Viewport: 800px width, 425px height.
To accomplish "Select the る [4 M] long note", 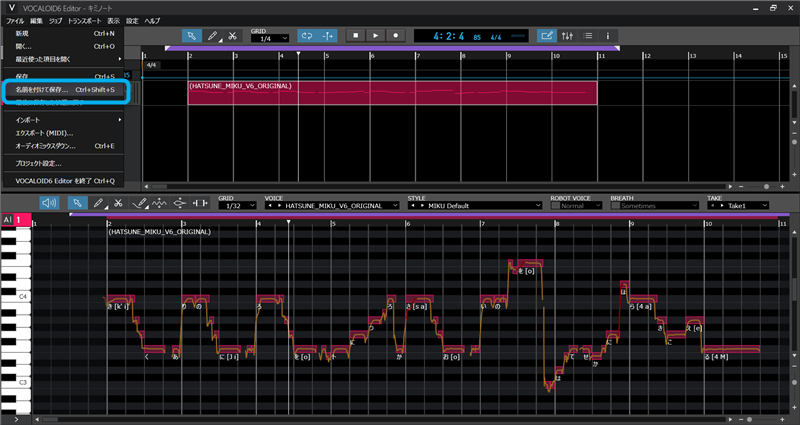I will (731, 349).
